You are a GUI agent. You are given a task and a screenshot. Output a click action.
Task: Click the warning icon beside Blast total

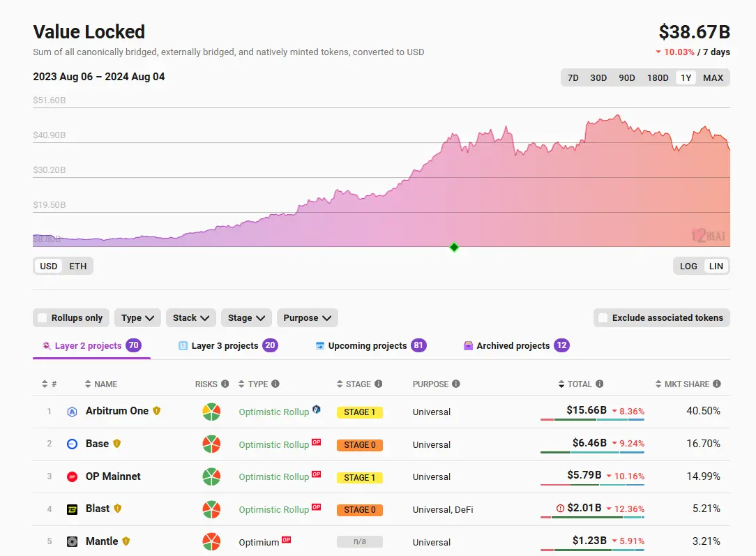[560, 509]
